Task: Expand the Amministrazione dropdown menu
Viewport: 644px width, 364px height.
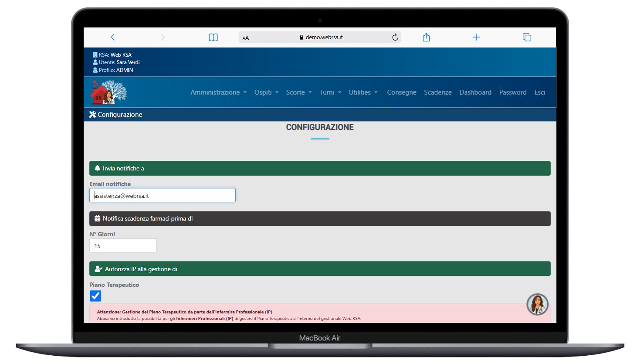Action: (218, 92)
